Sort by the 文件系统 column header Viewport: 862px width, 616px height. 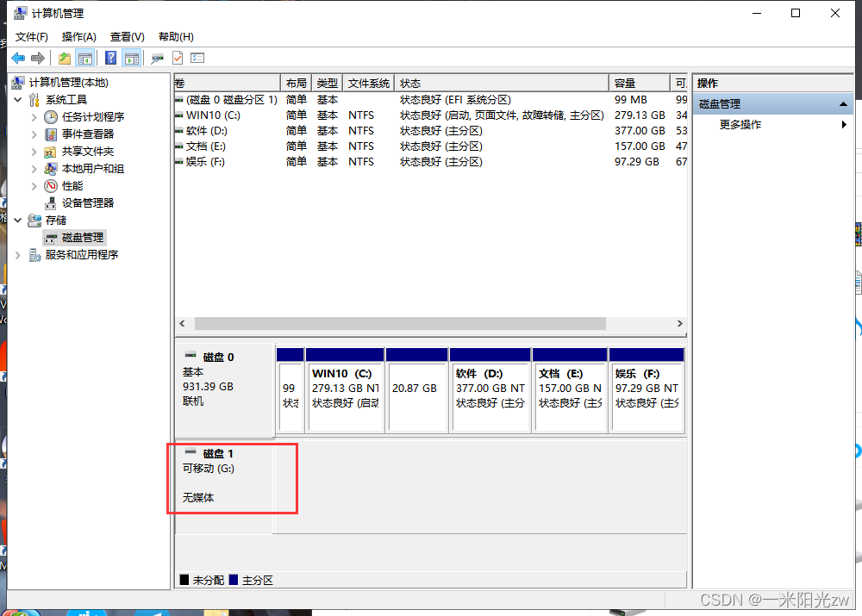pos(368,83)
